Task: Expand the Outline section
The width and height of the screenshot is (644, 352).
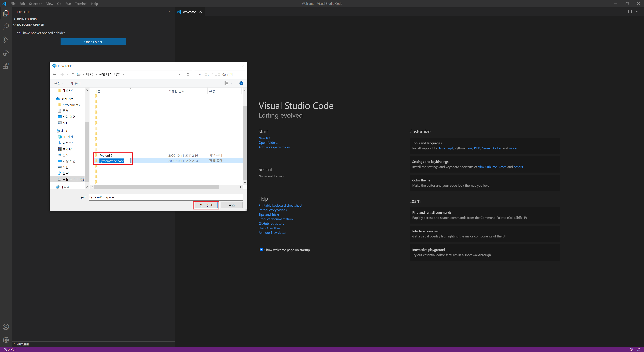Action: (22, 344)
